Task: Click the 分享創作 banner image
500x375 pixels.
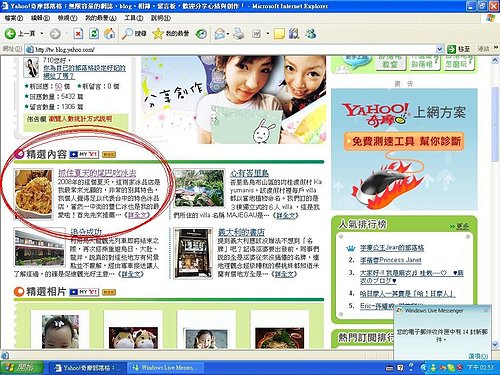Action: point(233,100)
